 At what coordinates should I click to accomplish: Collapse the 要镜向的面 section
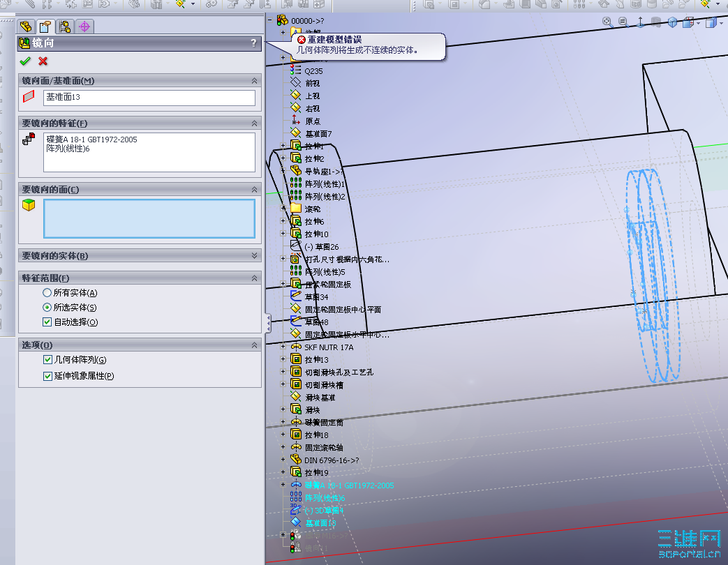click(x=255, y=190)
